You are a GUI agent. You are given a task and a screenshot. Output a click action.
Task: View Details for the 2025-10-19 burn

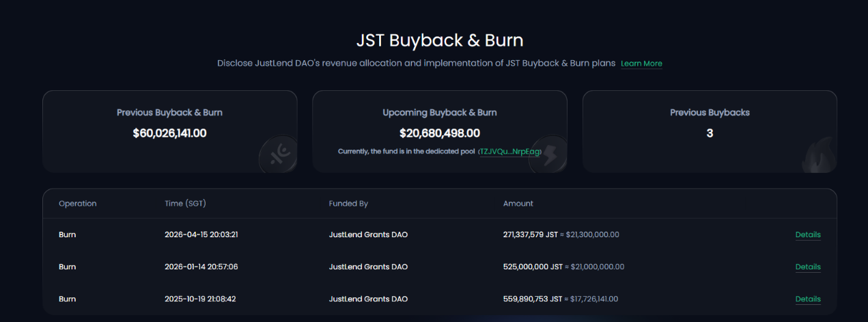point(808,299)
